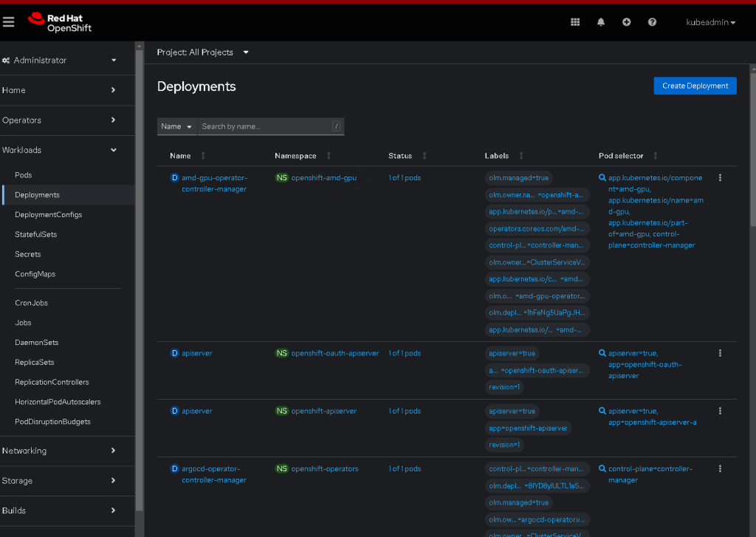This screenshot has height=537, width=756.
Task: Open the argocd-operator-controller-manager deployment link
Action: pos(214,474)
